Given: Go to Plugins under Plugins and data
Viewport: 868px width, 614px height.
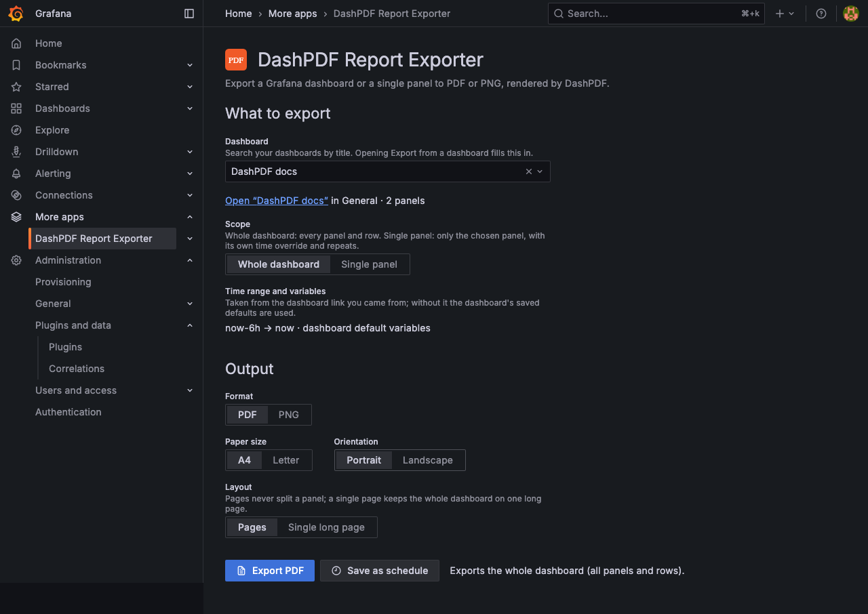Looking at the screenshot, I should click(65, 347).
